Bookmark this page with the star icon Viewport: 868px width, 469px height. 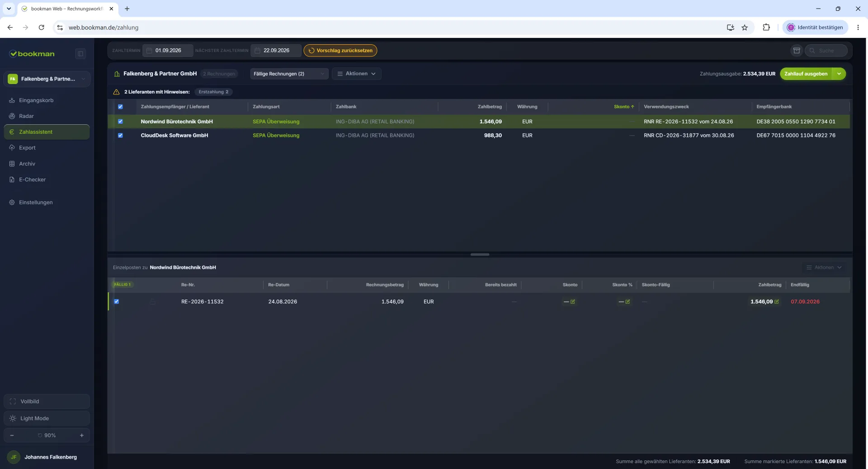point(745,28)
